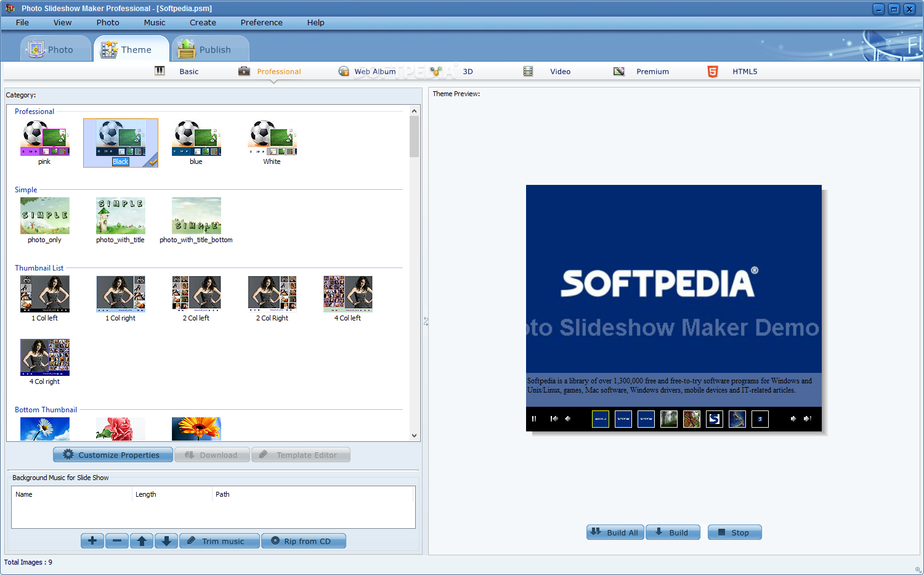Select the pink professional theme thumbnail
Viewport: 924px width, 575px height.
click(44, 138)
